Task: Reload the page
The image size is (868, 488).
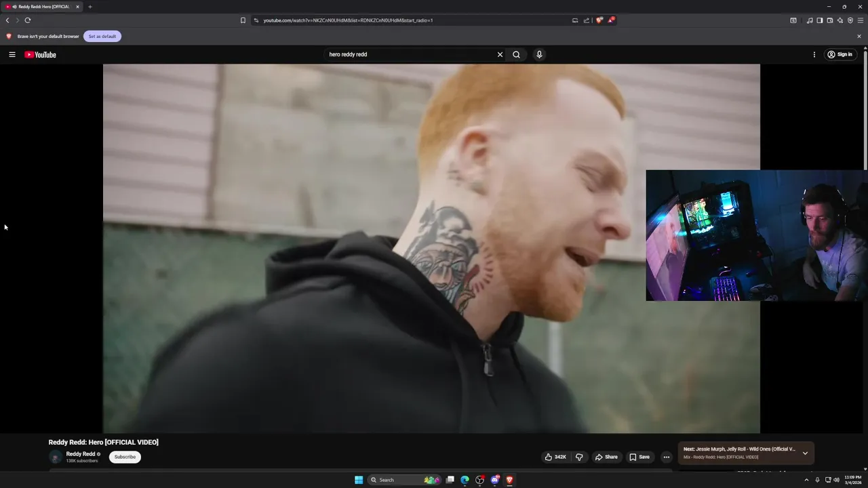Action: click(28, 20)
